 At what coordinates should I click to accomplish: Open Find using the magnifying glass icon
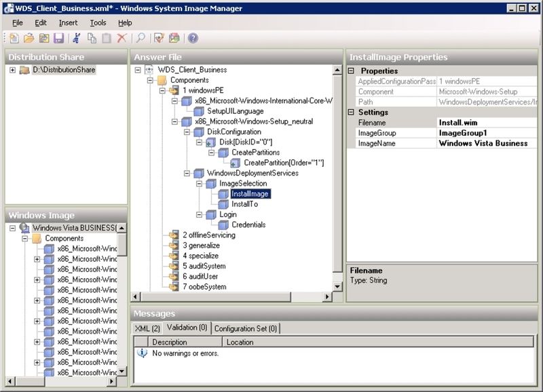pyautogui.click(x=141, y=39)
